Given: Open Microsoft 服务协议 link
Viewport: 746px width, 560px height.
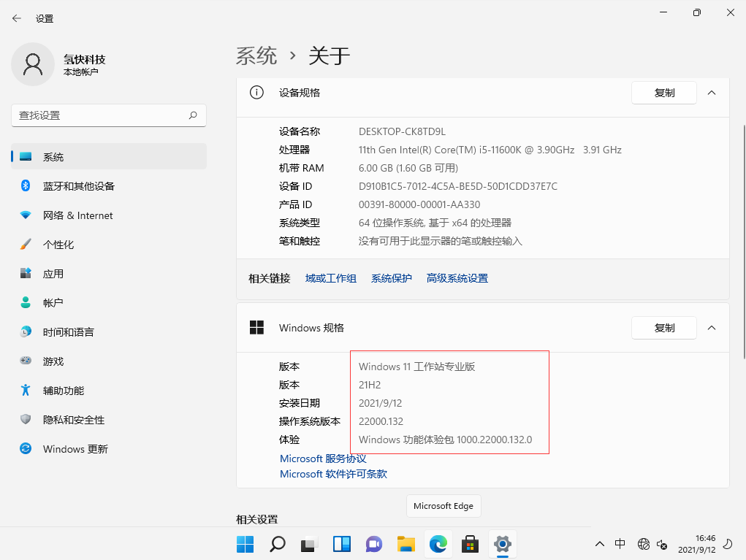Looking at the screenshot, I should (323, 459).
